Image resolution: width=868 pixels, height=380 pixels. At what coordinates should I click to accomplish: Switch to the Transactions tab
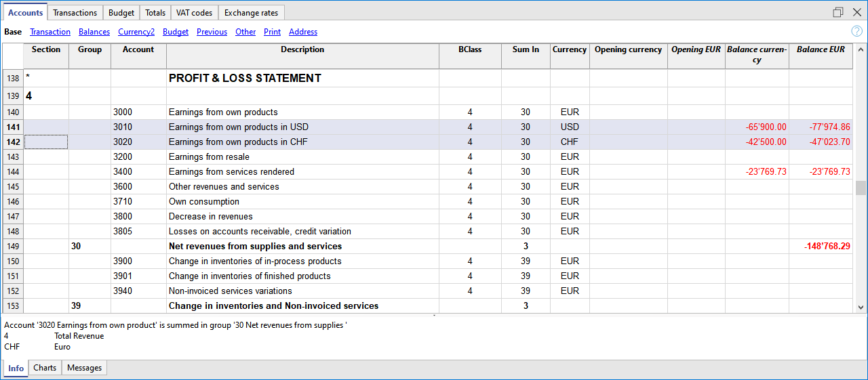point(75,13)
